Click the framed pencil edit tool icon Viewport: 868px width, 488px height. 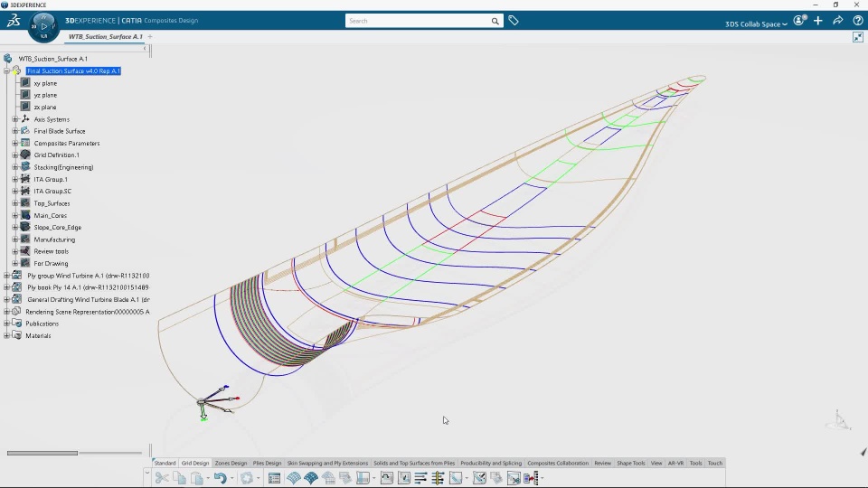[x=479, y=478]
